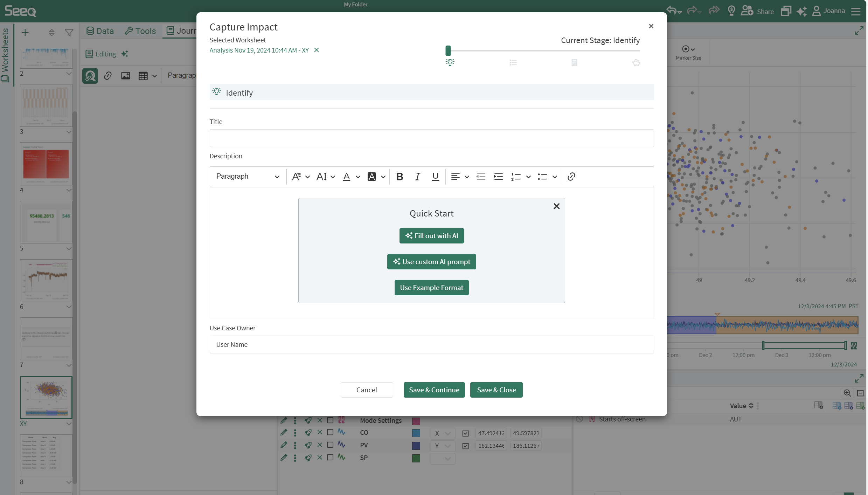
Task: Add new worksheet with plus icon
Action: [25, 33]
